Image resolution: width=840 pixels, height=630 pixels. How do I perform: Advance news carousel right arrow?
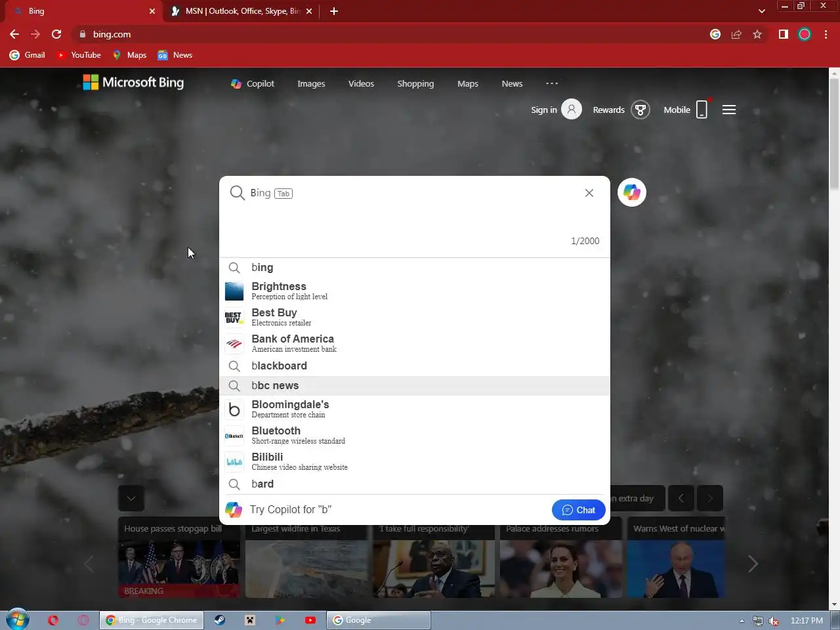coord(753,564)
